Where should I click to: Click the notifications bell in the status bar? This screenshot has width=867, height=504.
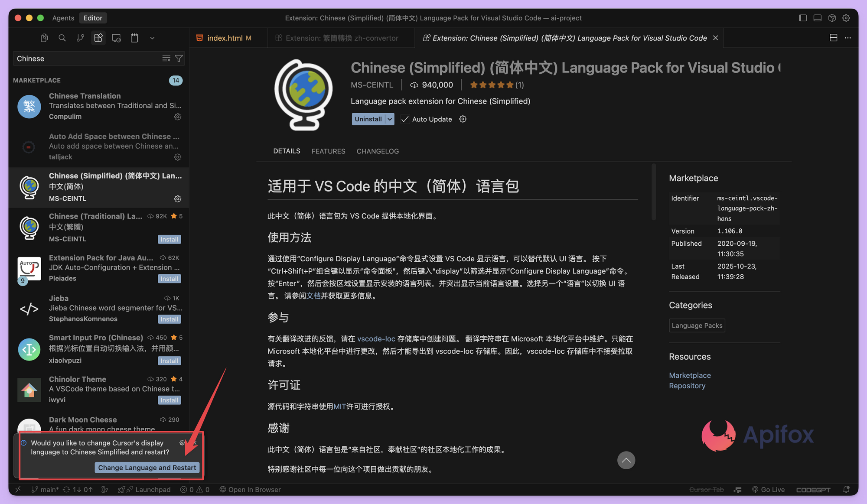click(x=846, y=489)
